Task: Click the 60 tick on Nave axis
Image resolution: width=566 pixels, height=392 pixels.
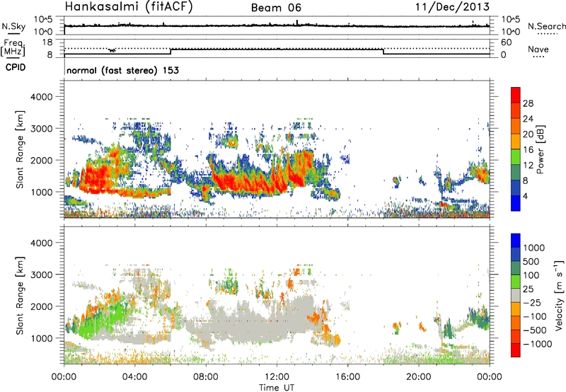Action: (506, 42)
